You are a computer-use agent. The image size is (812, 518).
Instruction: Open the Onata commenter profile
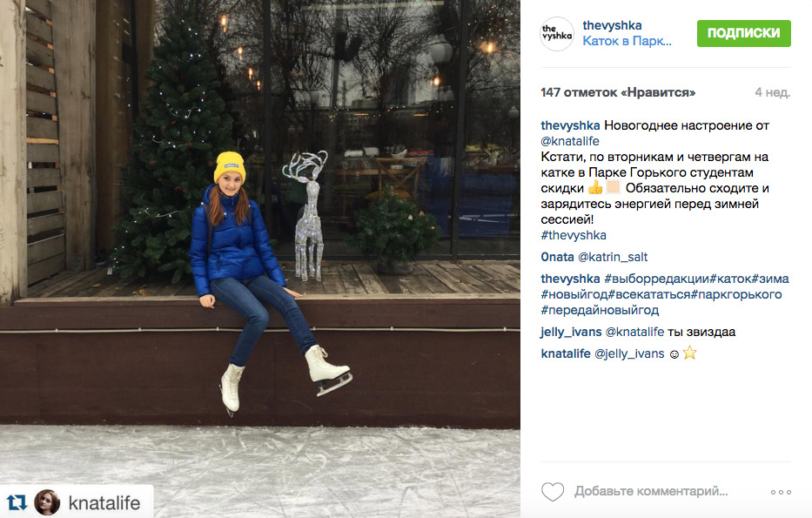coord(557,257)
